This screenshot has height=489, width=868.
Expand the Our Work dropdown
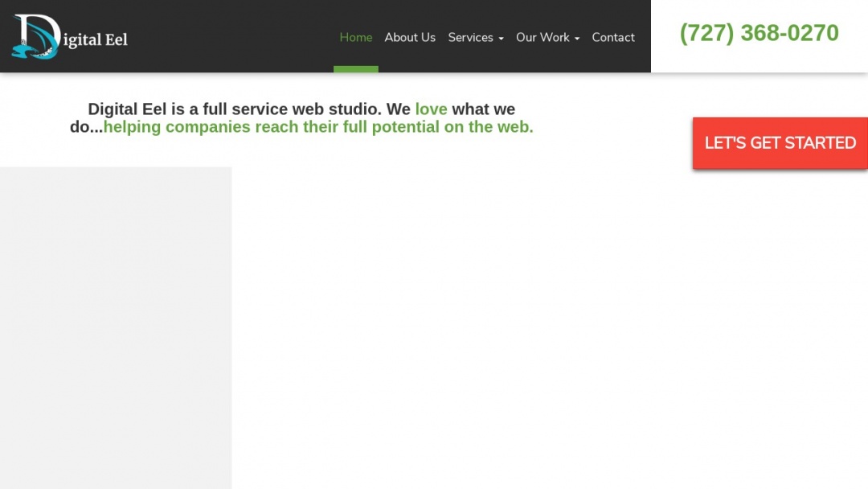click(x=543, y=37)
